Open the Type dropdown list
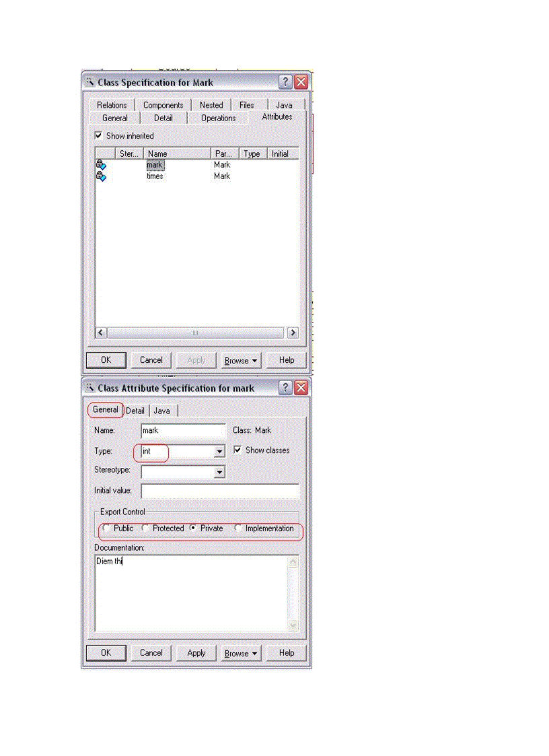Viewport: 549px width, 756px height. coord(219,452)
